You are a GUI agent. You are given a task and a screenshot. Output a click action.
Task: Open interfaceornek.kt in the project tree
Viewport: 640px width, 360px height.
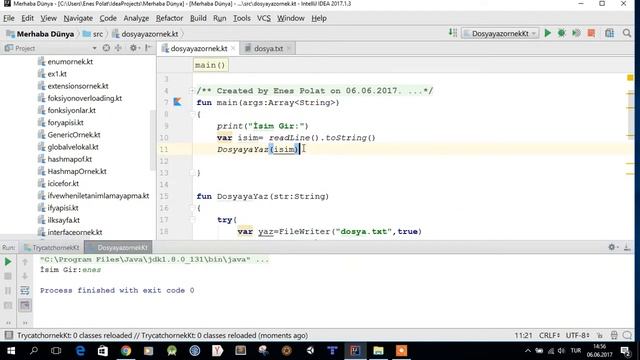click(x=70, y=232)
